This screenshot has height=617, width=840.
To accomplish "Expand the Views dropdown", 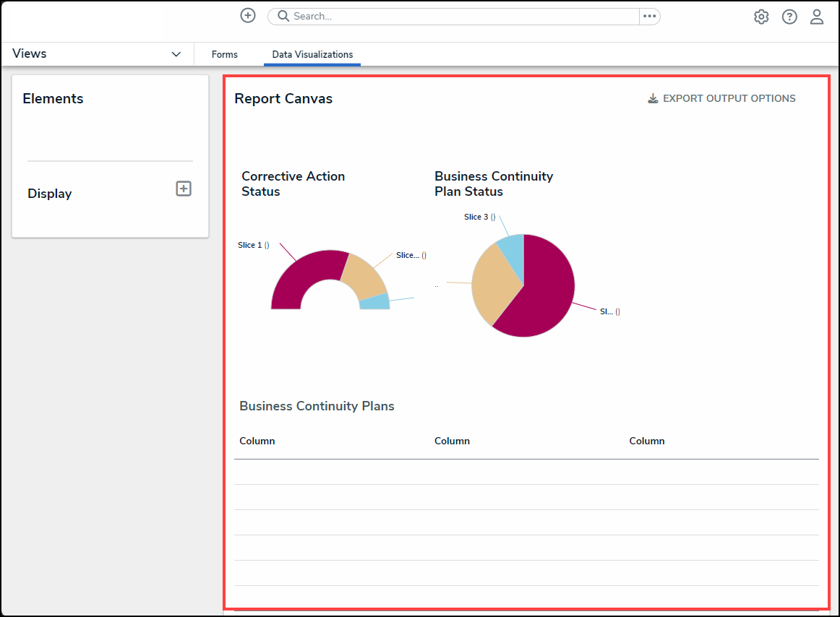I will (x=176, y=54).
